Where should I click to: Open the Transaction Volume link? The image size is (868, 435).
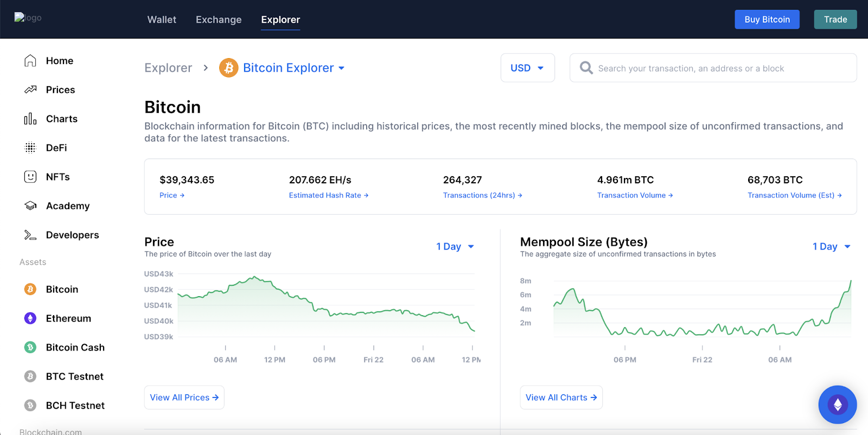pos(635,195)
